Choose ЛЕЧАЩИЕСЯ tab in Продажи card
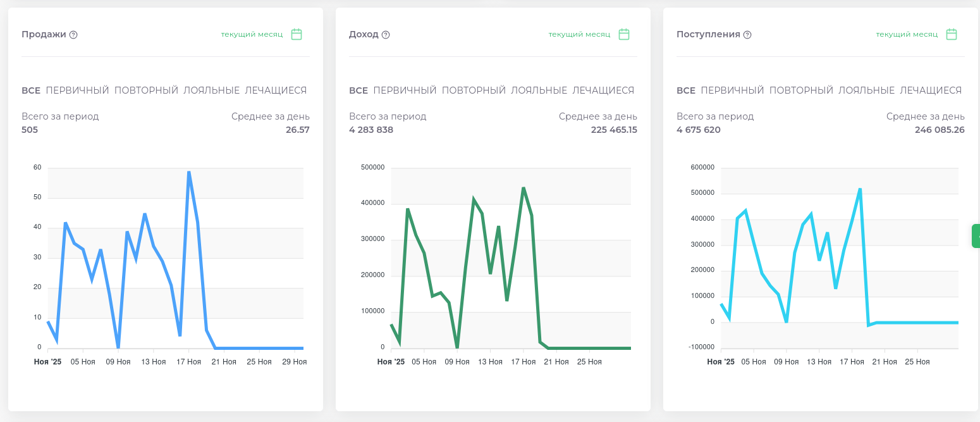980x422 pixels. (276, 90)
